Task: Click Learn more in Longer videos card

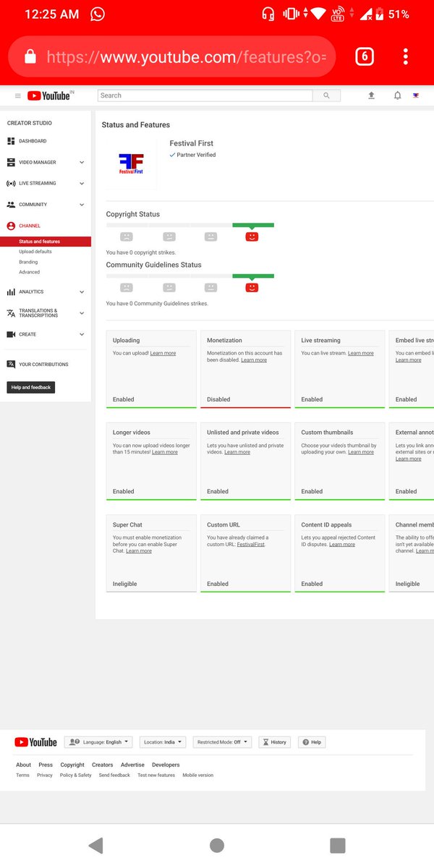Action: tap(165, 452)
